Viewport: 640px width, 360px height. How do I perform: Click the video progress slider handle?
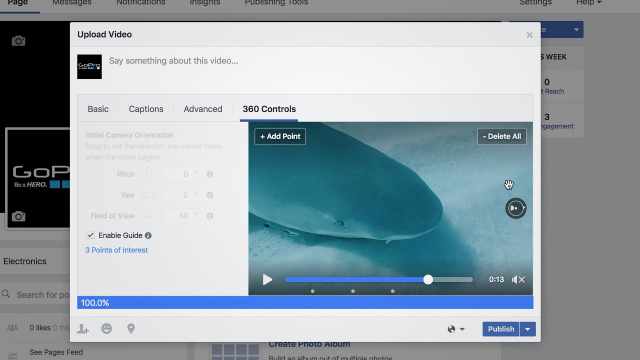428,280
